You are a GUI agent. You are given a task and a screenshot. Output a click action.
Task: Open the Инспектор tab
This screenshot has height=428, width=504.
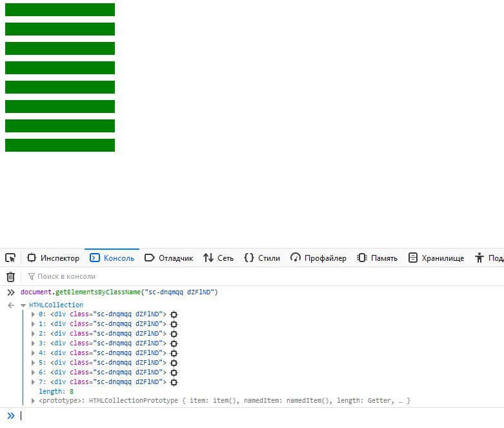[53, 258]
